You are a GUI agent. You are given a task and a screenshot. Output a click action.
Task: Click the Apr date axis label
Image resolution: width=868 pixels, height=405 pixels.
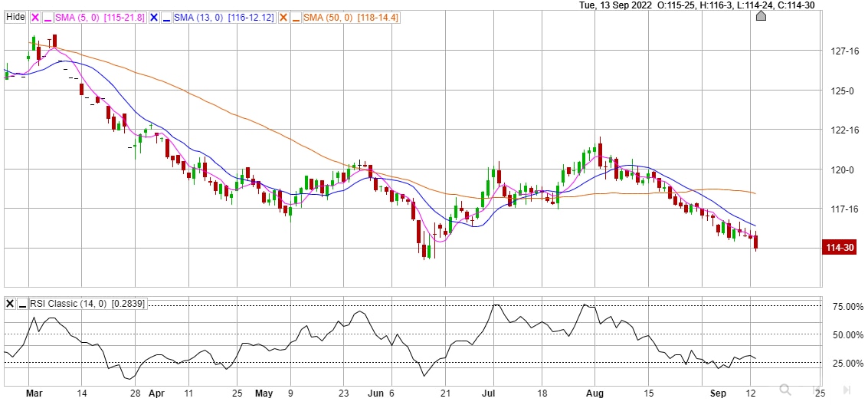[156, 393]
